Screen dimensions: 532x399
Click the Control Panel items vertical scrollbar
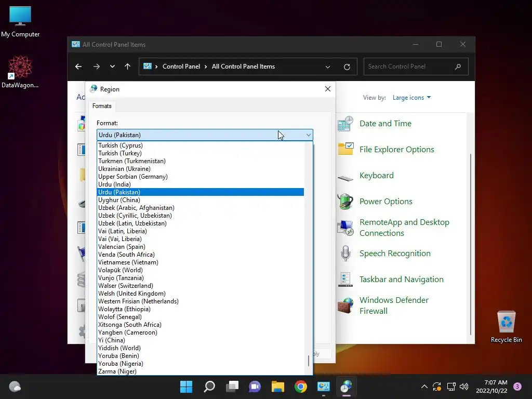pyautogui.click(x=471, y=244)
